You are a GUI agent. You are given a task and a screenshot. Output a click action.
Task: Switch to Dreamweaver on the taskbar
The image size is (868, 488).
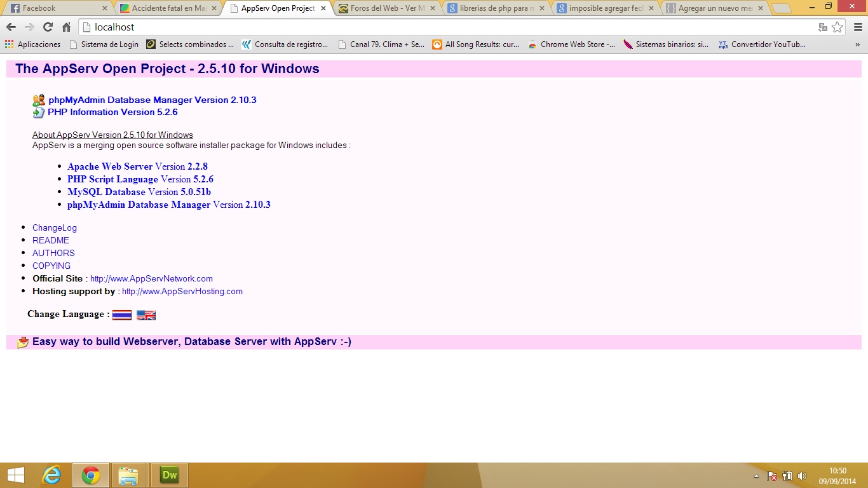click(x=169, y=475)
